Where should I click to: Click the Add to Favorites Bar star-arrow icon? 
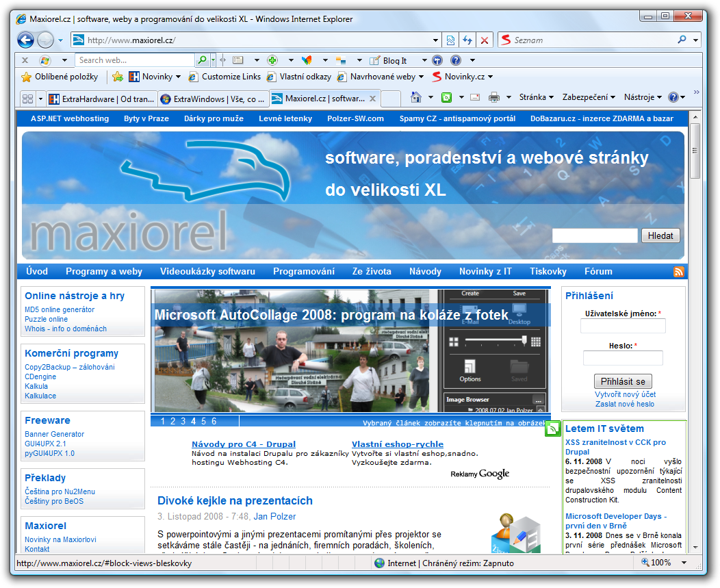pos(118,77)
